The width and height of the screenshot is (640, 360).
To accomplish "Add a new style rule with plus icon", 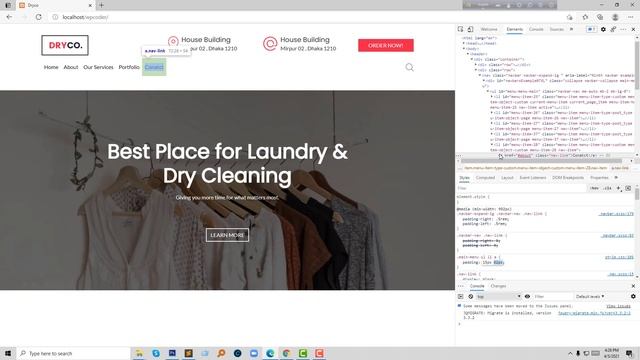I will click(618, 188).
